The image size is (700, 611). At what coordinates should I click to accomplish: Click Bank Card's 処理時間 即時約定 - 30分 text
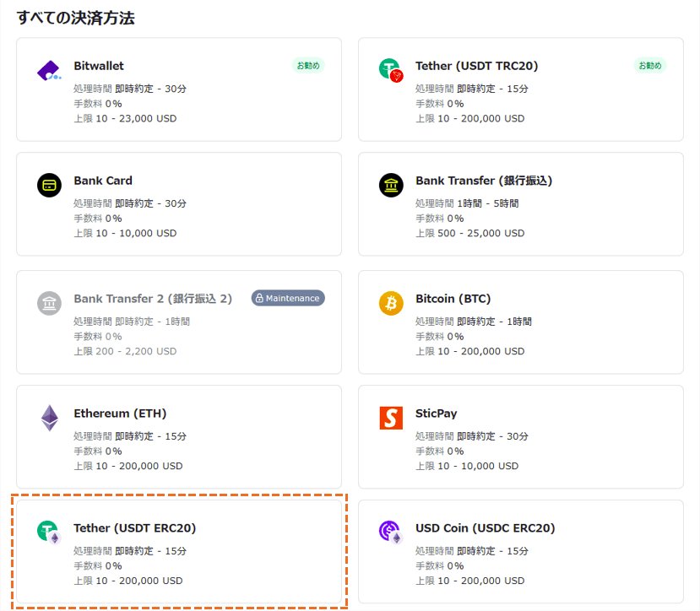click(130, 203)
